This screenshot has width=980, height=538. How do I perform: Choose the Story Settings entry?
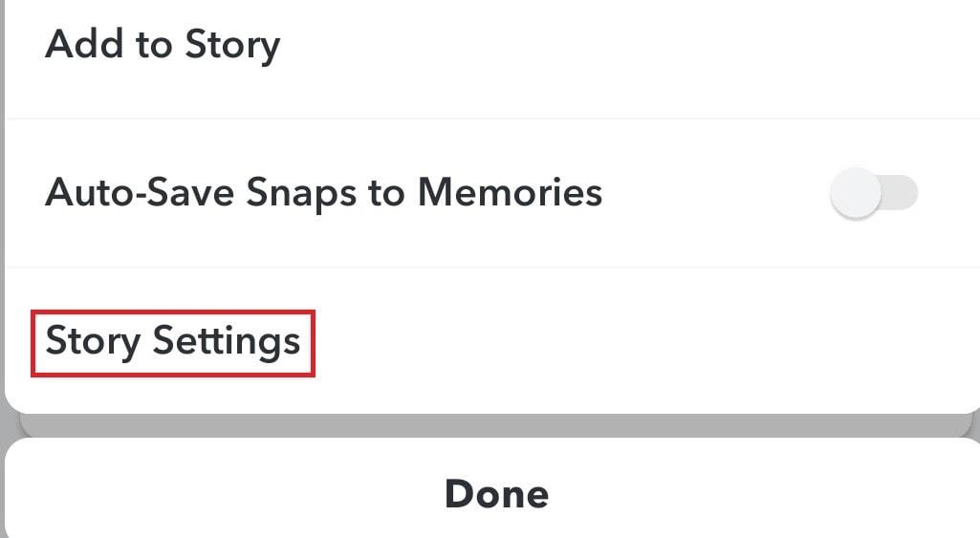pyautogui.click(x=173, y=341)
